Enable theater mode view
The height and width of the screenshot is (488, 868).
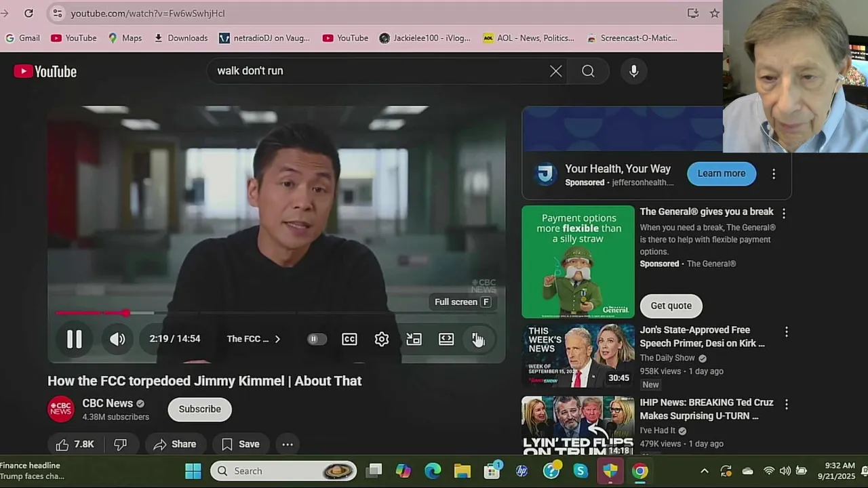click(446, 339)
